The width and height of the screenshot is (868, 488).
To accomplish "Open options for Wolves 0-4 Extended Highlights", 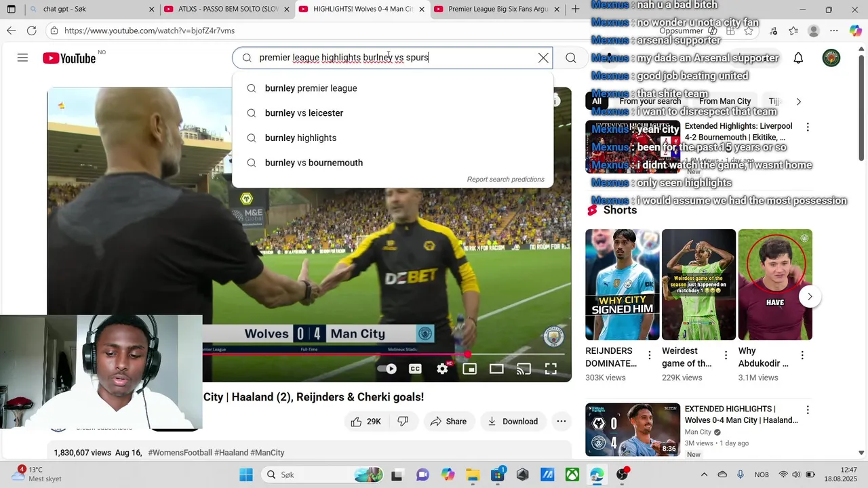I will 807,410.
